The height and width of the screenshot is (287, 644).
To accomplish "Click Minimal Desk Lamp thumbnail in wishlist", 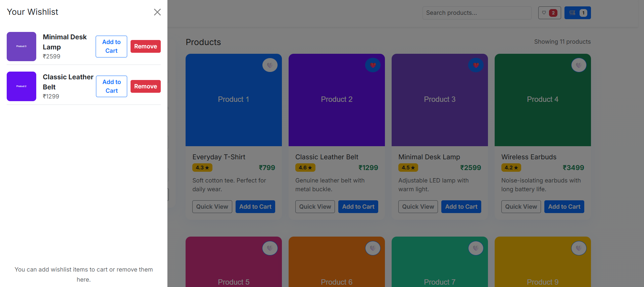I will tap(21, 46).
